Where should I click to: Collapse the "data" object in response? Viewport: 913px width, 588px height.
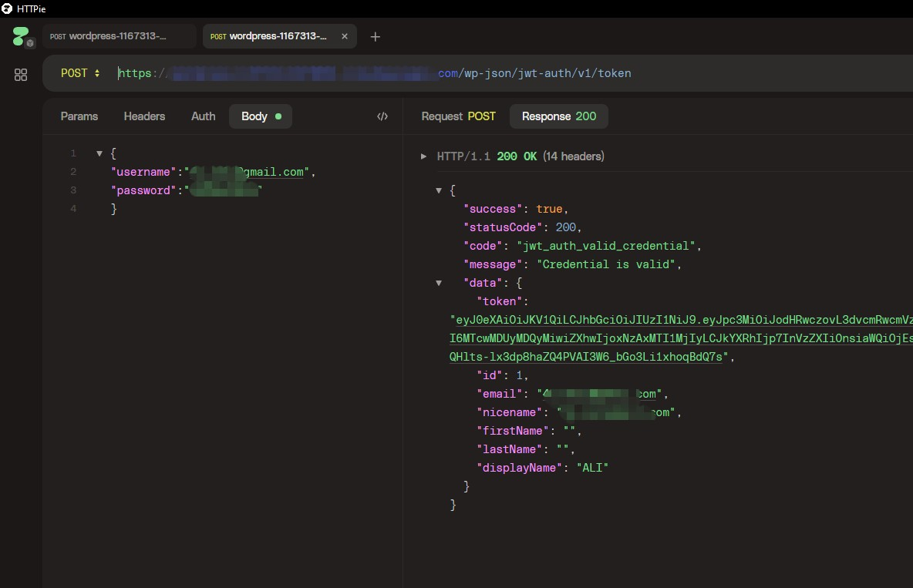coord(439,283)
